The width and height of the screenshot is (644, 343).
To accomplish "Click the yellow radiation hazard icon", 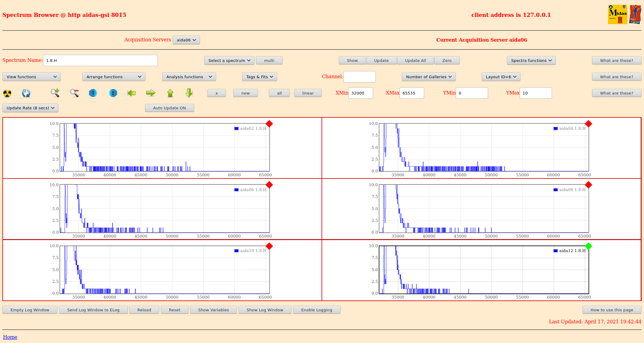I will click(x=7, y=93).
